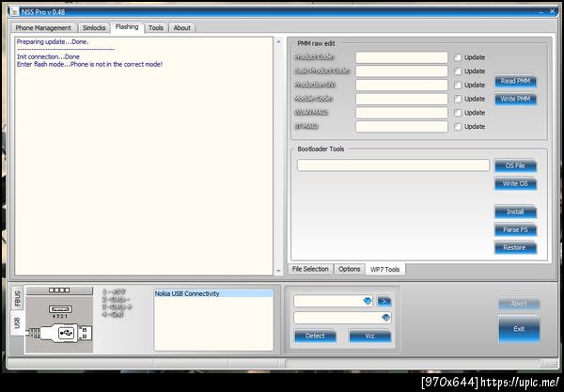Select the Flashing tab
The width and height of the screenshot is (564, 392).
pyautogui.click(x=127, y=27)
